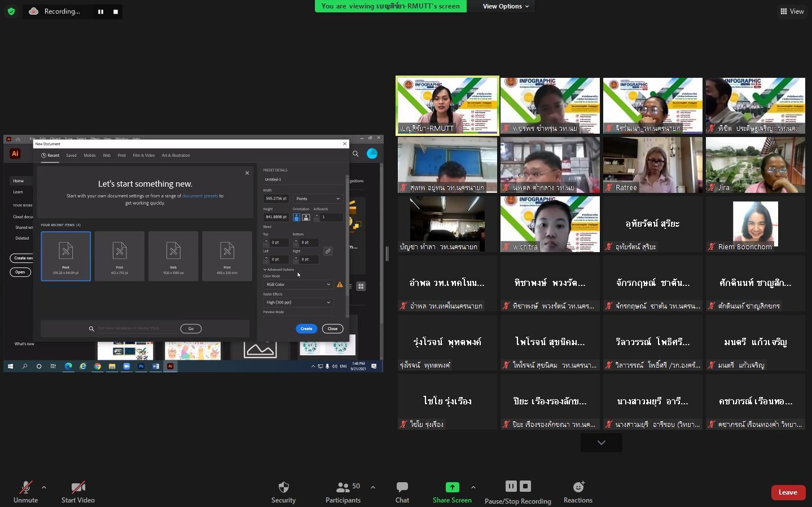Select landscape orientation icon

[x=306, y=217]
